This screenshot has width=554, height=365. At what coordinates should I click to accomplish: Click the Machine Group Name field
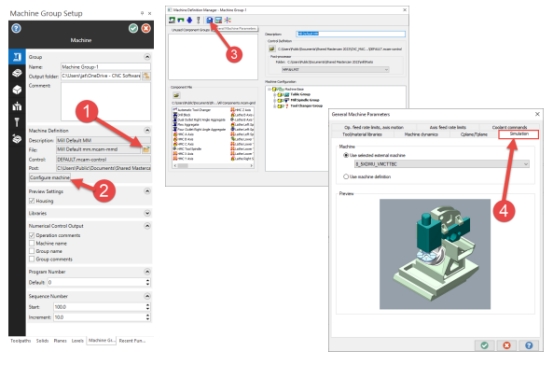coord(106,67)
